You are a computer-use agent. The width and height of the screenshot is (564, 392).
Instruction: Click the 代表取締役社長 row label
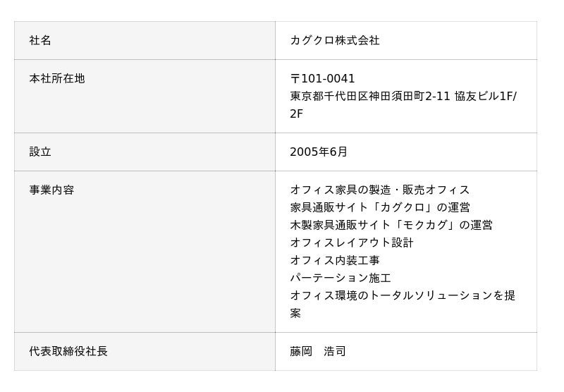(x=68, y=352)
